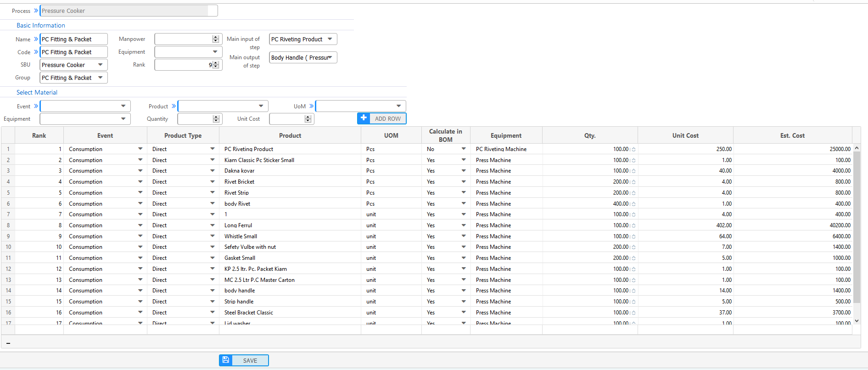This screenshot has width=868, height=370.
Task: Select the Sefety Vulbe with nut cell
Action: [290, 247]
